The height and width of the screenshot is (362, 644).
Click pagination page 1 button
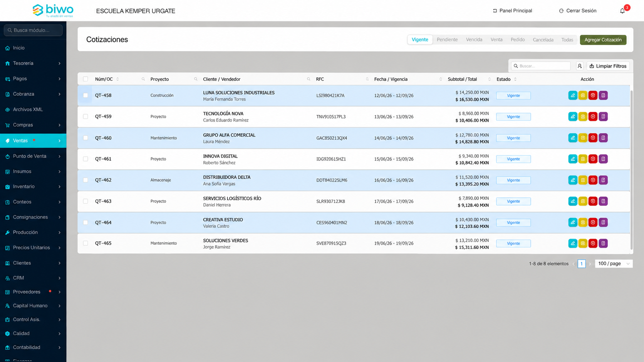[x=582, y=264]
